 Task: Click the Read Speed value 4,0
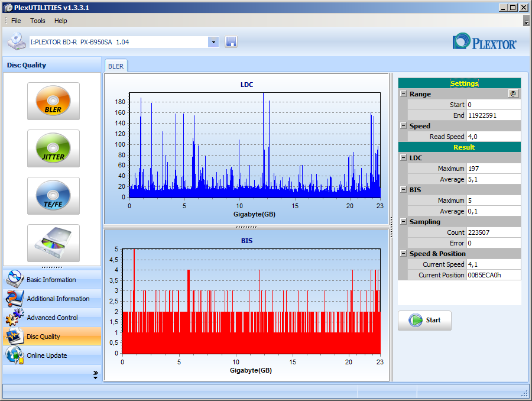(494, 137)
